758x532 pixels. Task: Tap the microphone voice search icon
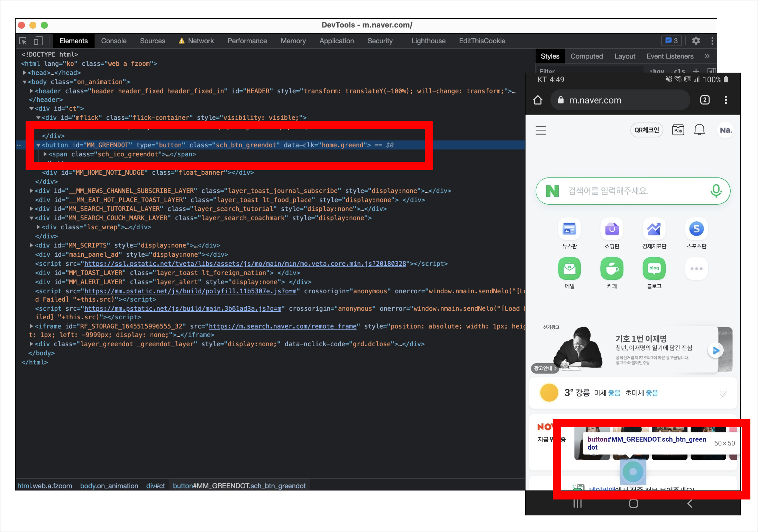pyautogui.click(x=716, y=191)
